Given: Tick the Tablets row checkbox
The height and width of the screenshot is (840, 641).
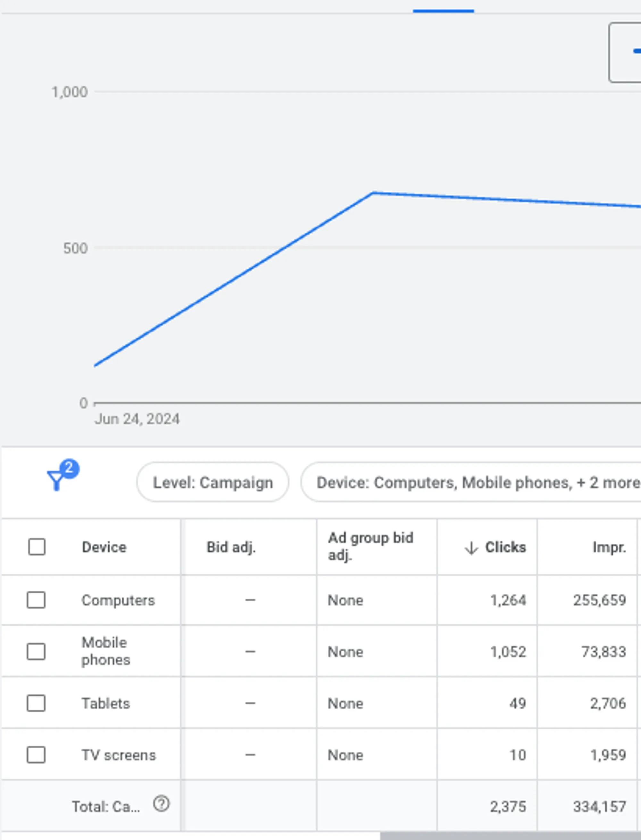Looking at the screenshot, I should click(36, 703).
